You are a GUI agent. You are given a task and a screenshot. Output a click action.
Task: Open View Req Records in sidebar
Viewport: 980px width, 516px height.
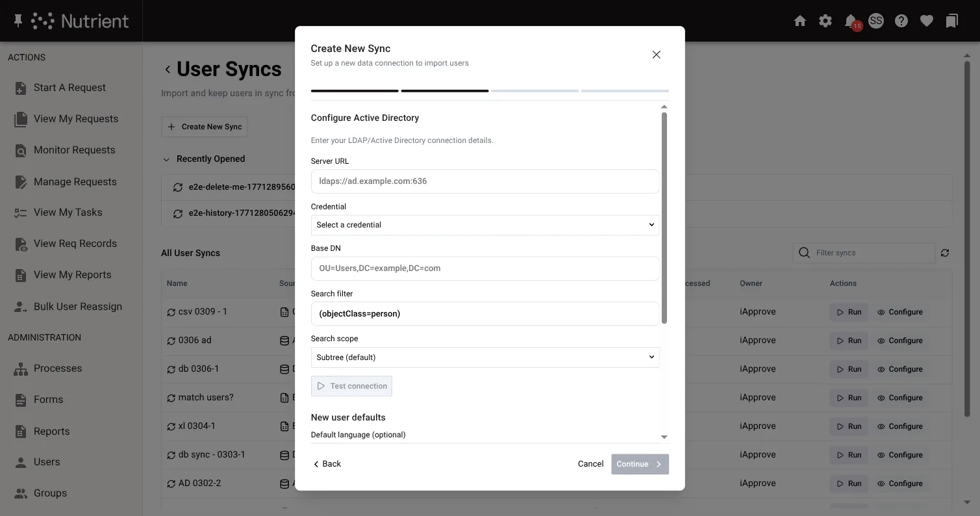pyautogui.click(x=75, y=244)
